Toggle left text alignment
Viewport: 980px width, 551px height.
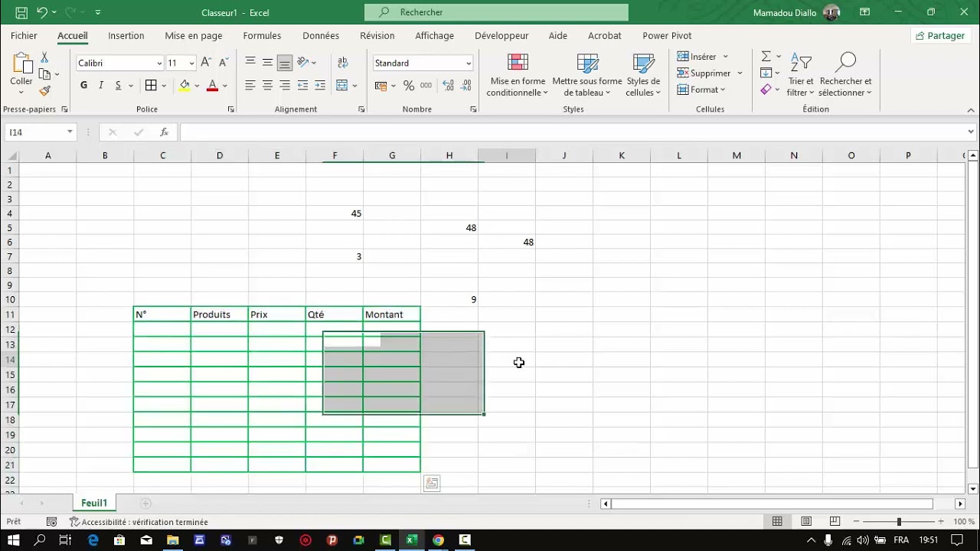coord(250,86)
